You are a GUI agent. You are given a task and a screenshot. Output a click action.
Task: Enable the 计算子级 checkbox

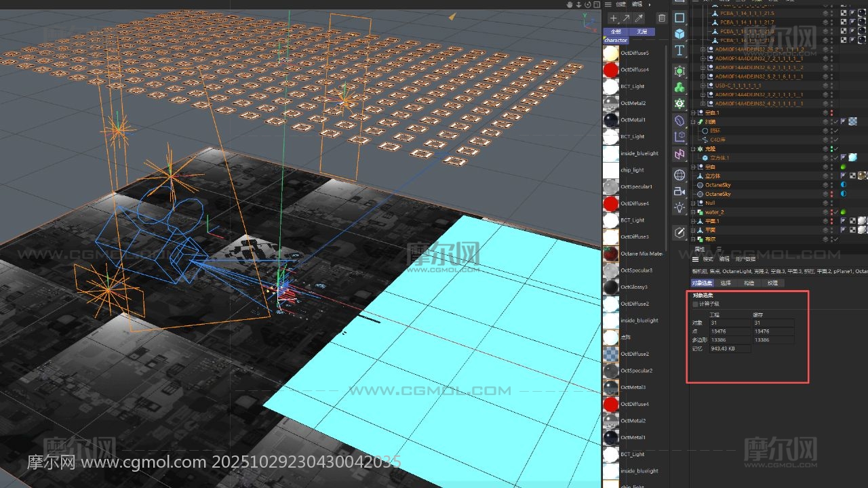click(695, 304)
